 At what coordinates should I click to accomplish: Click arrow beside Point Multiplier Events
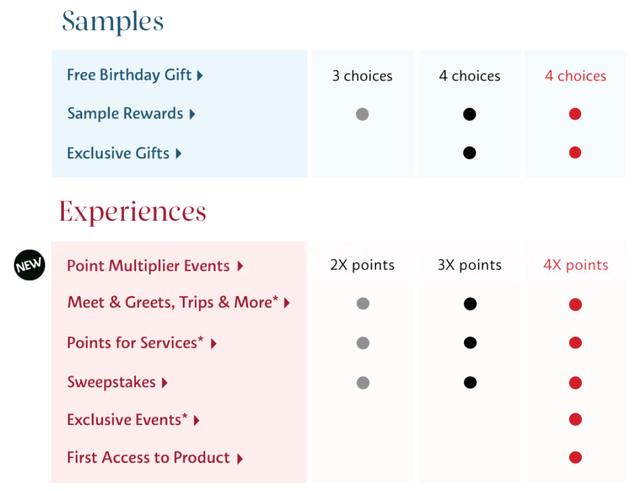coord(240,266)
